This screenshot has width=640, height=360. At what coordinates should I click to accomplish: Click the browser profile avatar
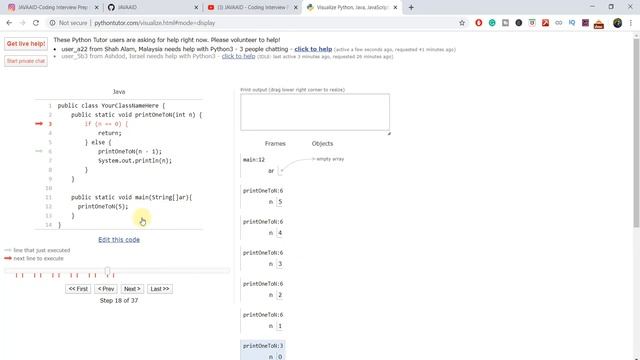coord(617,23)
